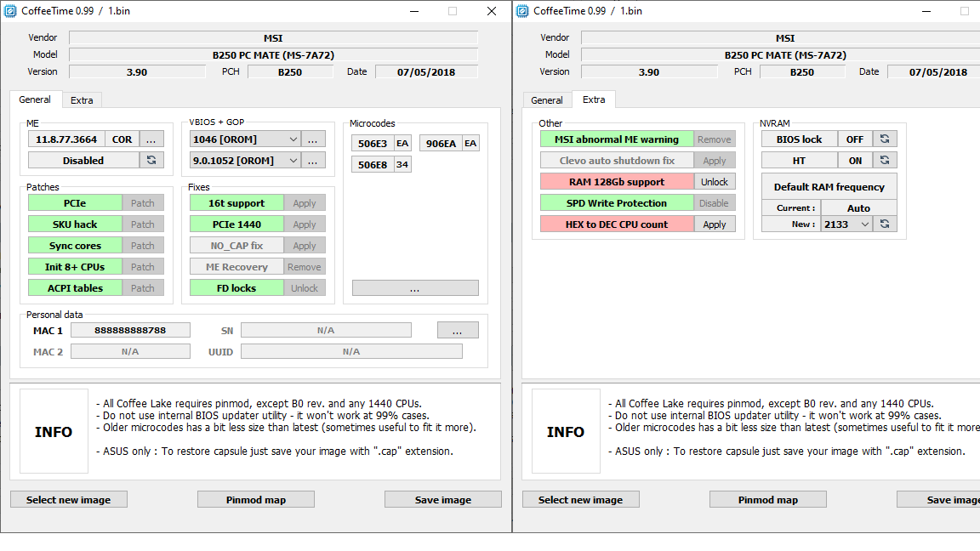Image resolution: width=980 pixels, height=551 pixels.
Task: Open ellipsis button next to 9.0.1052 [OROM]
Action: (x=313, y=161)
